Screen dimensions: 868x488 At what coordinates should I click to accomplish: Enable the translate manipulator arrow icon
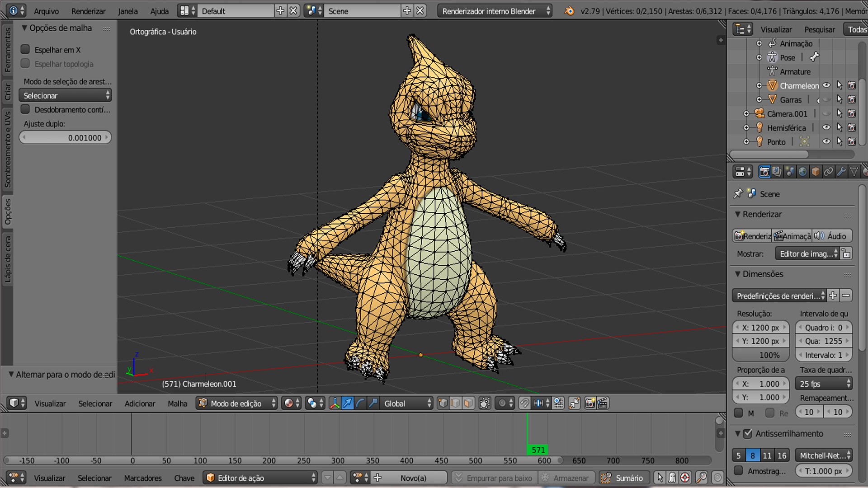tap(347, 403)
